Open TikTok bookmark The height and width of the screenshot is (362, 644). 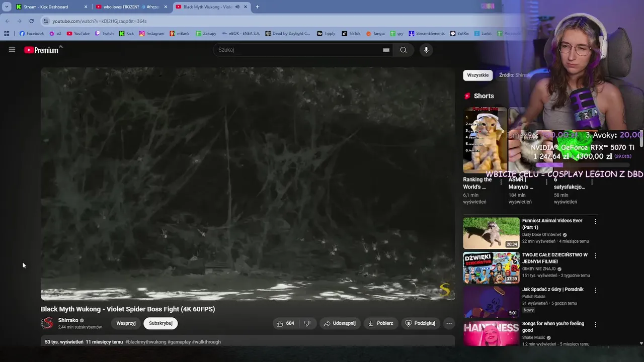click(x=351, y=34)
